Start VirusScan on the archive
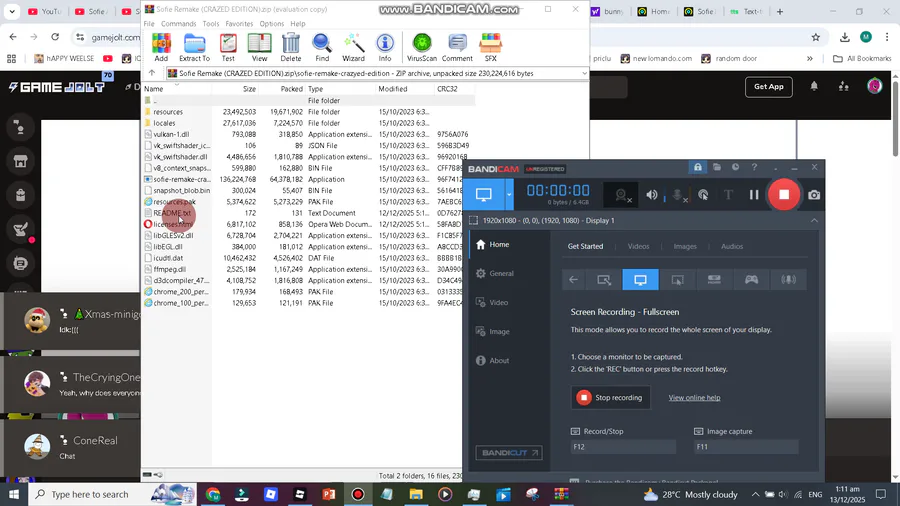The width and height of the screenshot is (900, 506). (x=422, y=47)
